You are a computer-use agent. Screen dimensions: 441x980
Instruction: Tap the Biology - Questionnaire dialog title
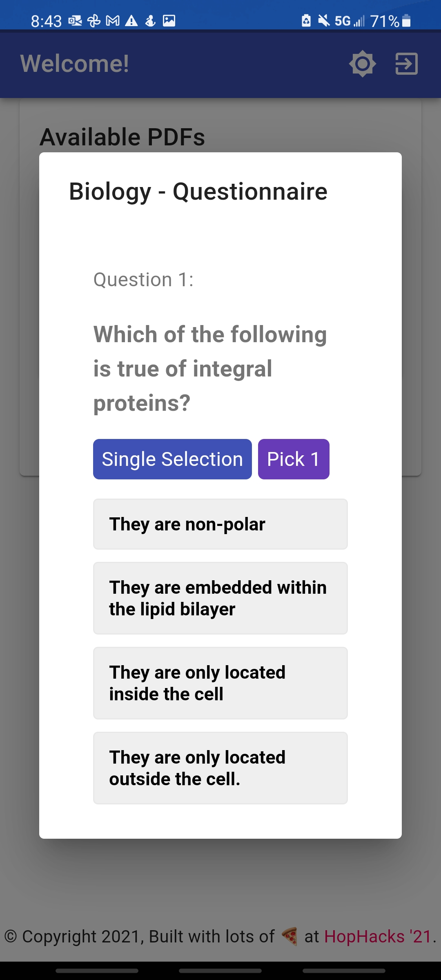198,192
